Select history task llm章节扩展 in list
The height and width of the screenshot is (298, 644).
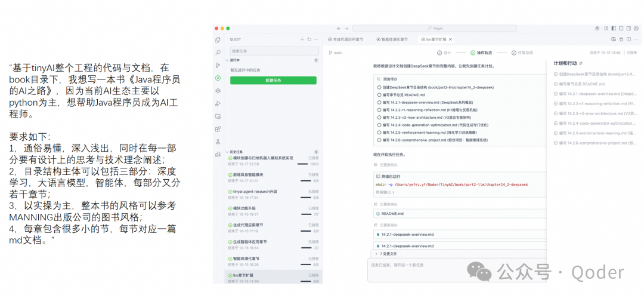click(274, 278)
